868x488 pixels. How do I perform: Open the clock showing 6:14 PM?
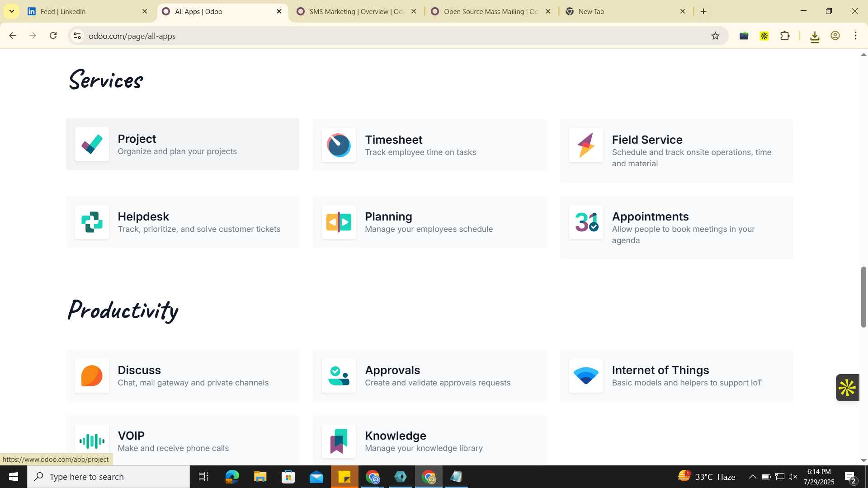point(819,477)
